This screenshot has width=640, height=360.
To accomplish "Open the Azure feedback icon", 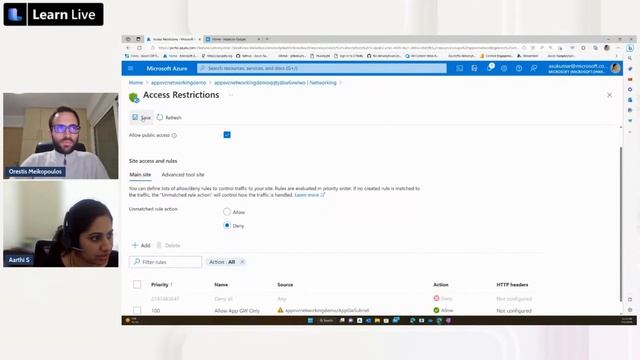I will pyautogui.click(x=533, y=68).
